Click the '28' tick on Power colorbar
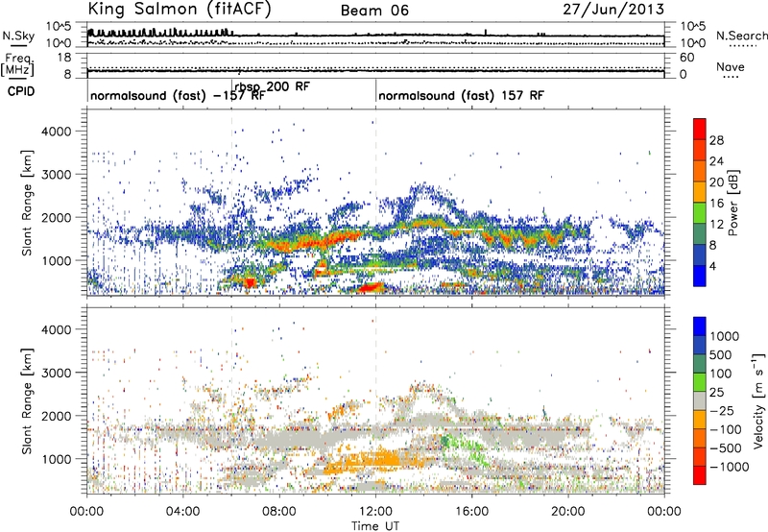768x532 pixels. pos(716,140)
